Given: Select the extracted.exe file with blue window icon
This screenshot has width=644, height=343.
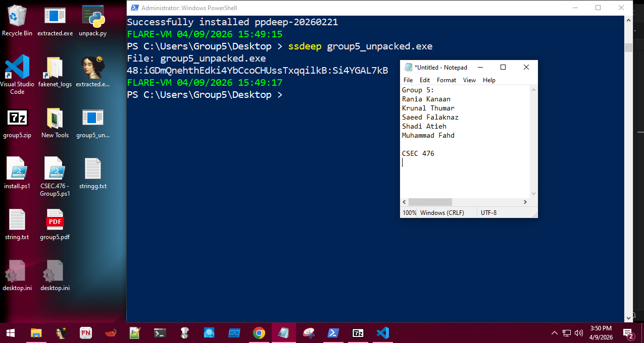Looking at the screenshot, I should tap(55, 20).
